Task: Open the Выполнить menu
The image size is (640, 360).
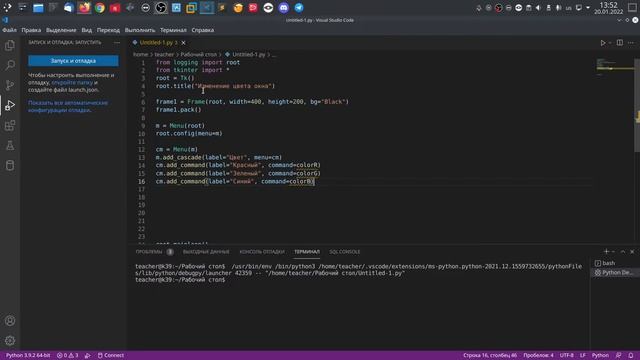Action: pyautogui.click(x=140, y=30)
